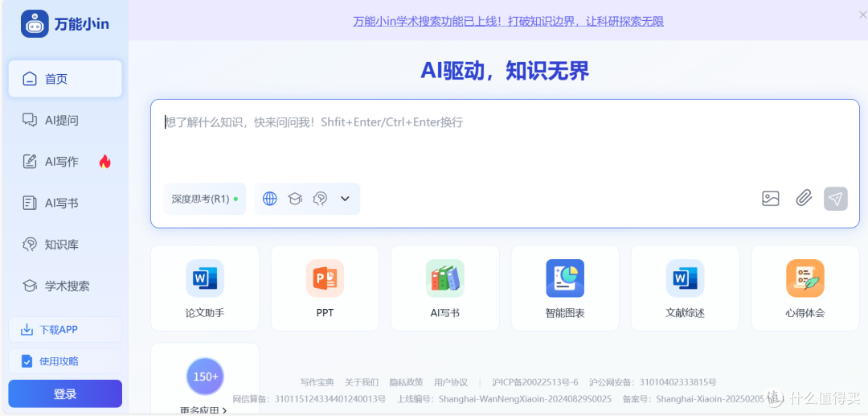
Task: Click the image upload icon
Action: click(771, 198)
